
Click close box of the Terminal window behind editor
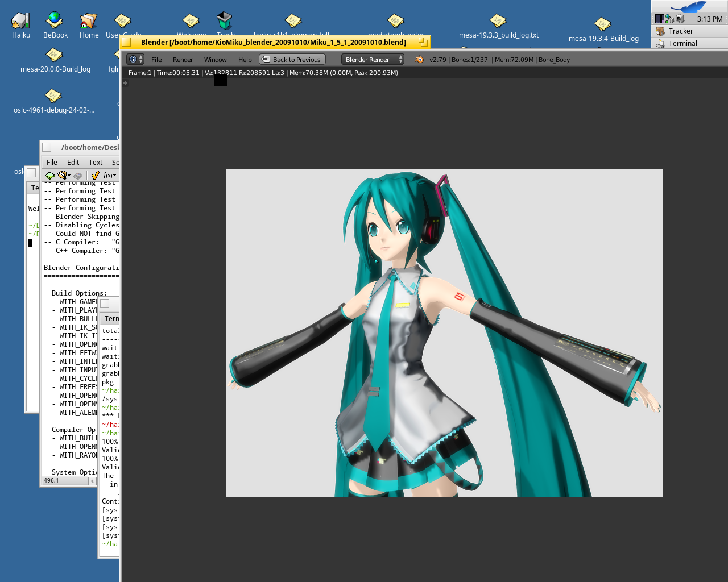(x=31, y=173)
